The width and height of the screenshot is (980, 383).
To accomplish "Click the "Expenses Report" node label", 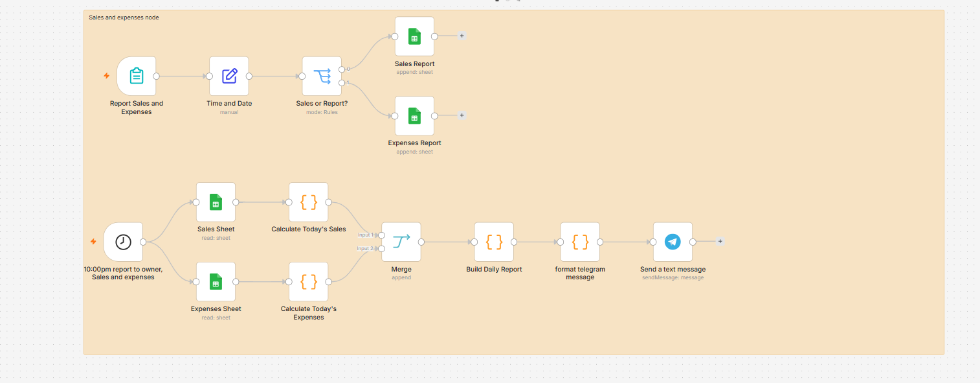I will 415,143.
